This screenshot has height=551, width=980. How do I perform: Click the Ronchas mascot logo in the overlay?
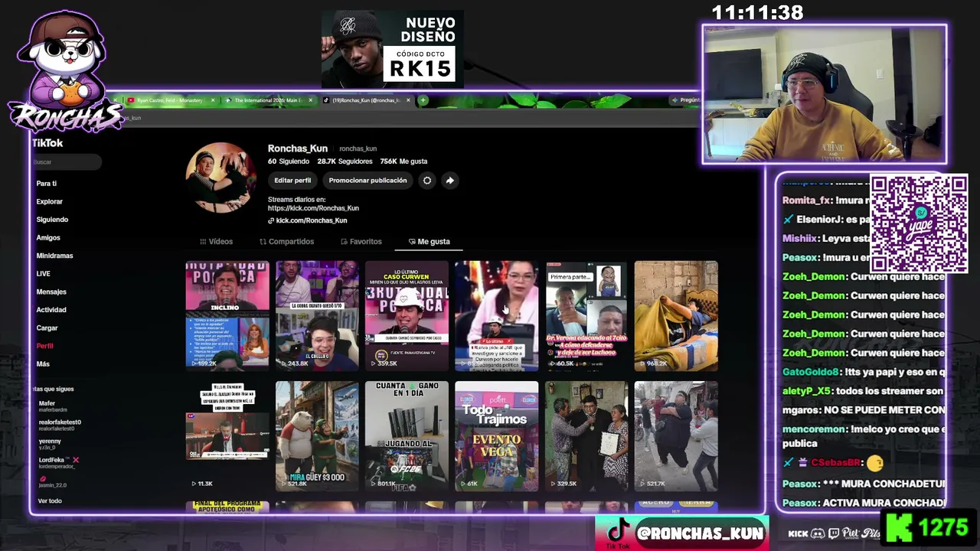pyautogui.click(x=64, y=71)
